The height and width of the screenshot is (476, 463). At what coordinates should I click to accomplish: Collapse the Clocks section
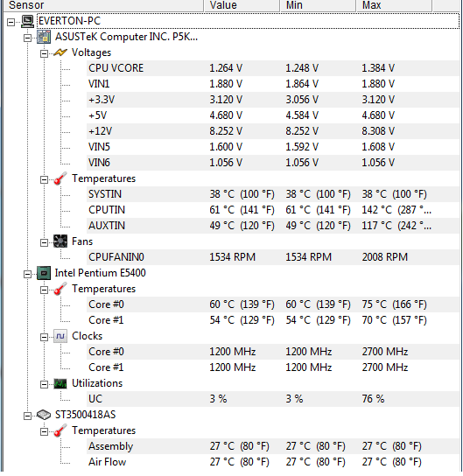click(x=44, y=337)
